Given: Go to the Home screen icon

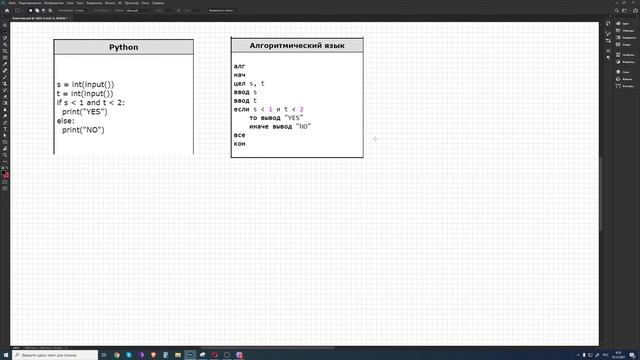Looking at the screenshot, I should 7,11.
